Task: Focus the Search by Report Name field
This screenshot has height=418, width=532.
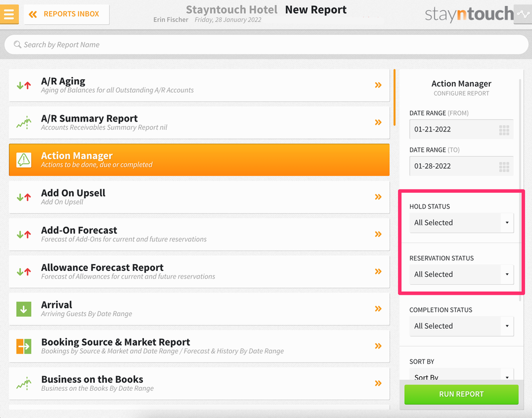Action: click(x=266, y=45)
